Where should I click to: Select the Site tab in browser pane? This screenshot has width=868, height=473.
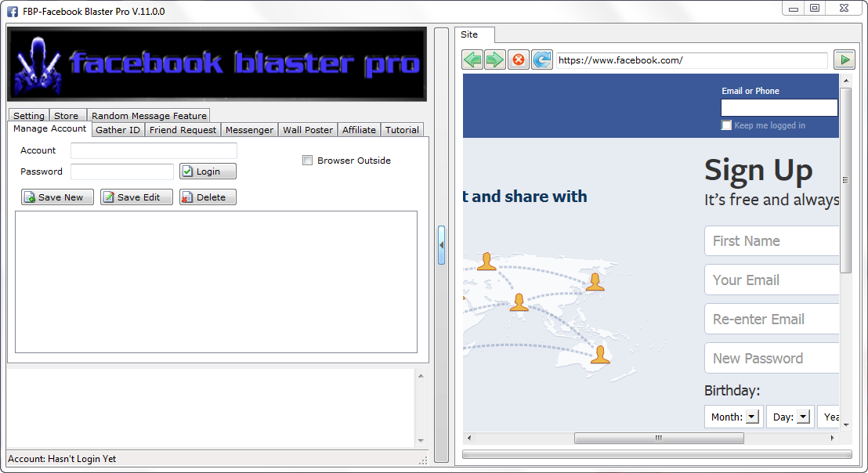point(475,34)
